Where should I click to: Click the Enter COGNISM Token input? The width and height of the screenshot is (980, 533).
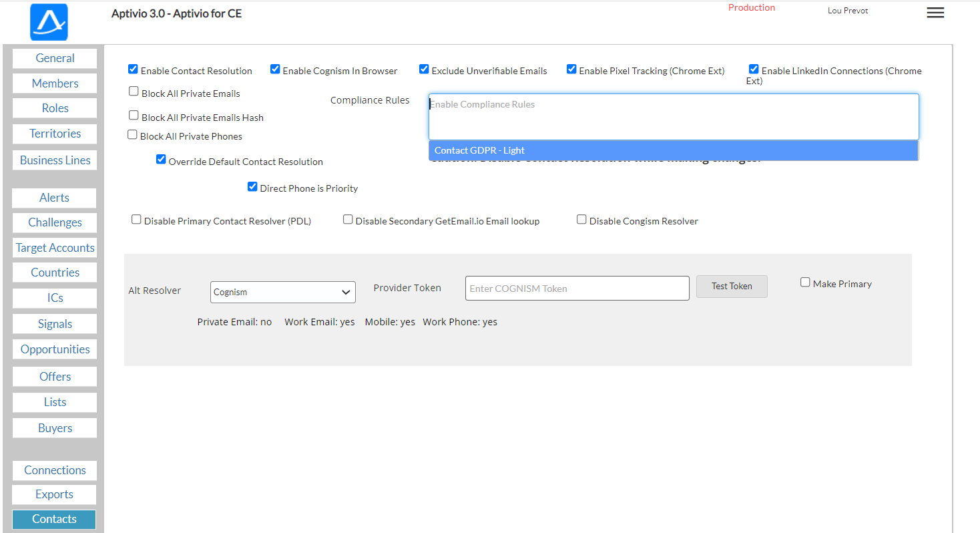point(577,289)
